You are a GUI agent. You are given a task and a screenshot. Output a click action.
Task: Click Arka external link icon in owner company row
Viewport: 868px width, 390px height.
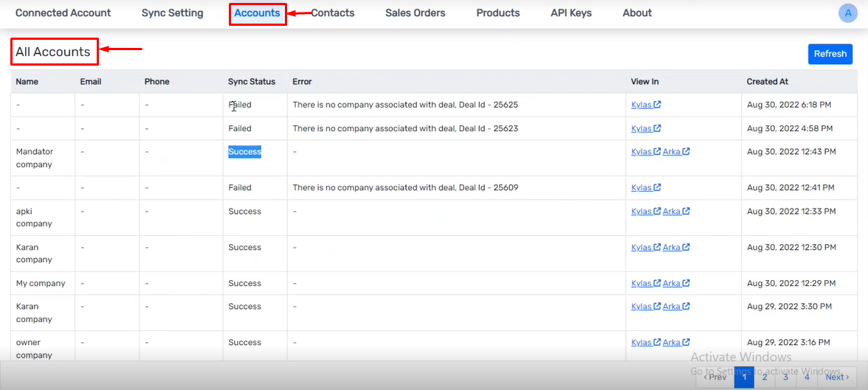click(x=686, y=342)
